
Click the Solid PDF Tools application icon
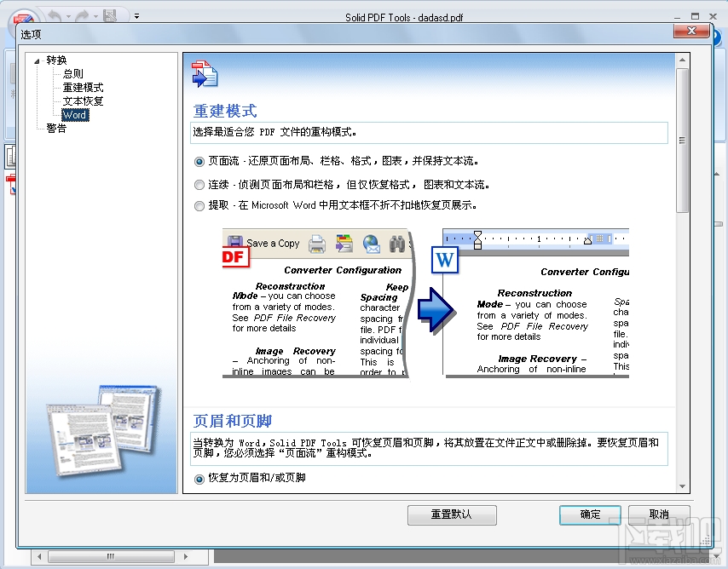click(25, 18)
